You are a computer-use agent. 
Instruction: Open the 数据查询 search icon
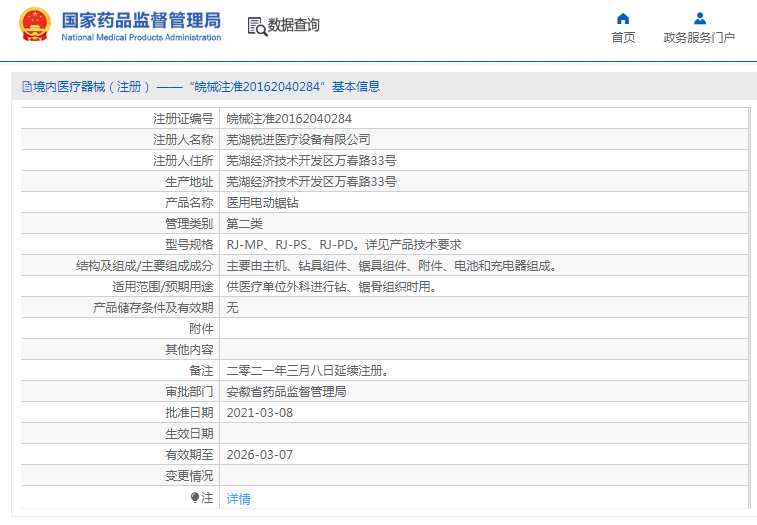[x=257, y=27]
